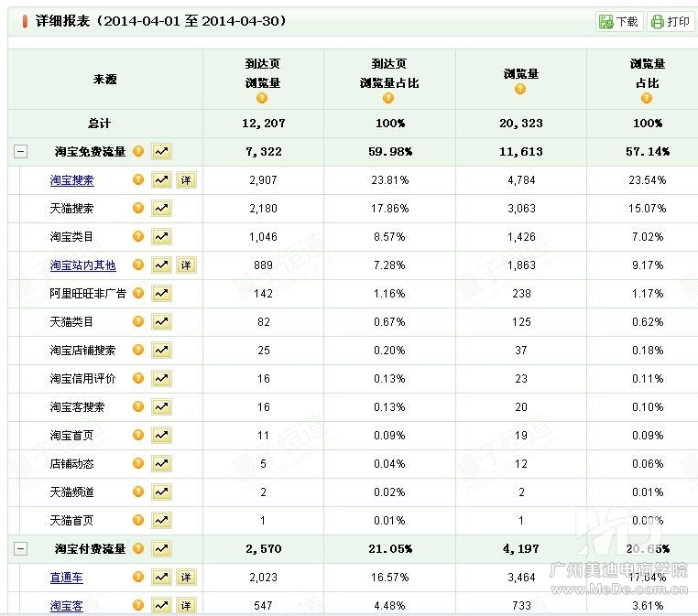Collapse the 淘宝免费流量 group

tap(20, 152)
